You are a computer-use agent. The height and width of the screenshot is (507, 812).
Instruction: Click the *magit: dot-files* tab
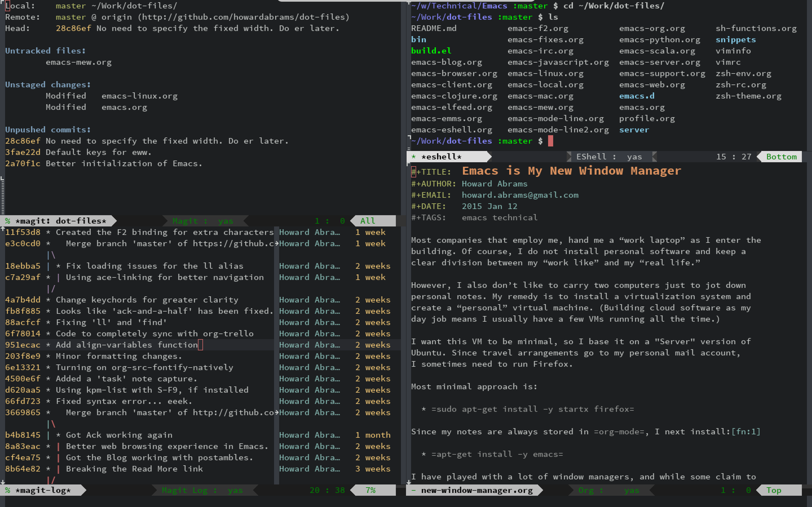point(58,221)
